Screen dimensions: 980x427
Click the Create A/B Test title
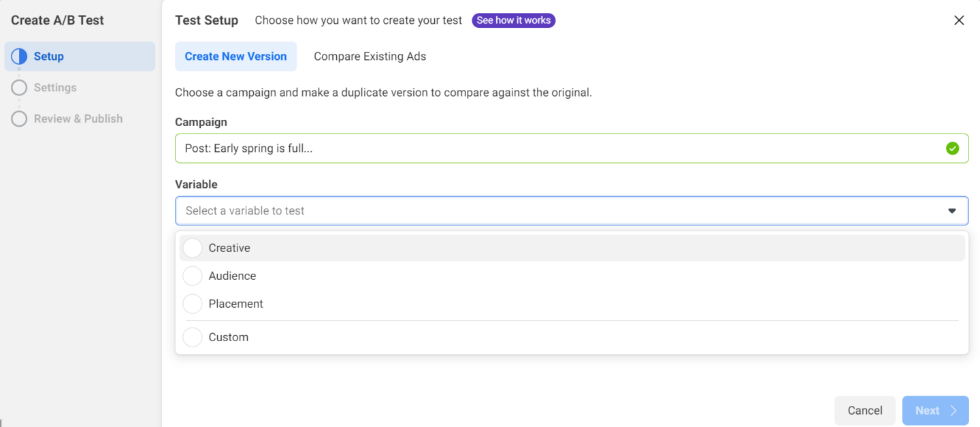[x=57, y=20]
